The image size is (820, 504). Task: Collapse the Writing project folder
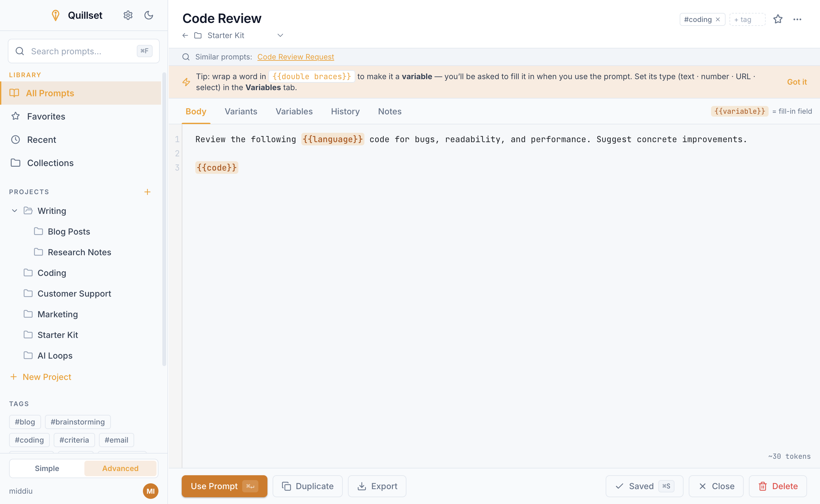coord(15,211)
